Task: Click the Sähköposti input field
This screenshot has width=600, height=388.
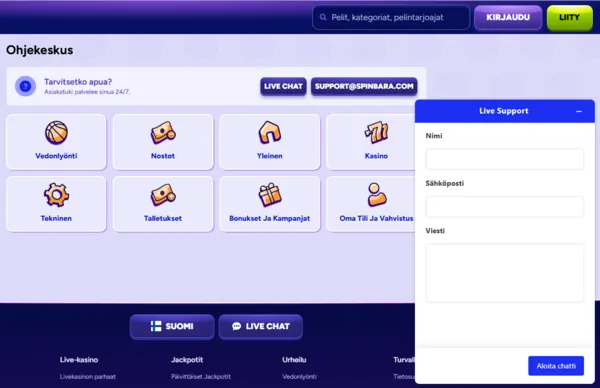Action: [504, 207]
